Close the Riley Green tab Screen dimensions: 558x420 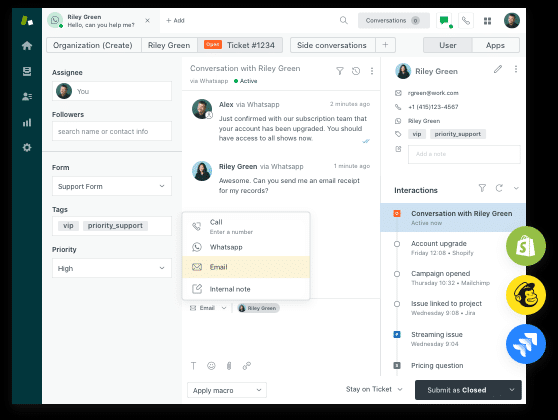(x=147, y=21)
